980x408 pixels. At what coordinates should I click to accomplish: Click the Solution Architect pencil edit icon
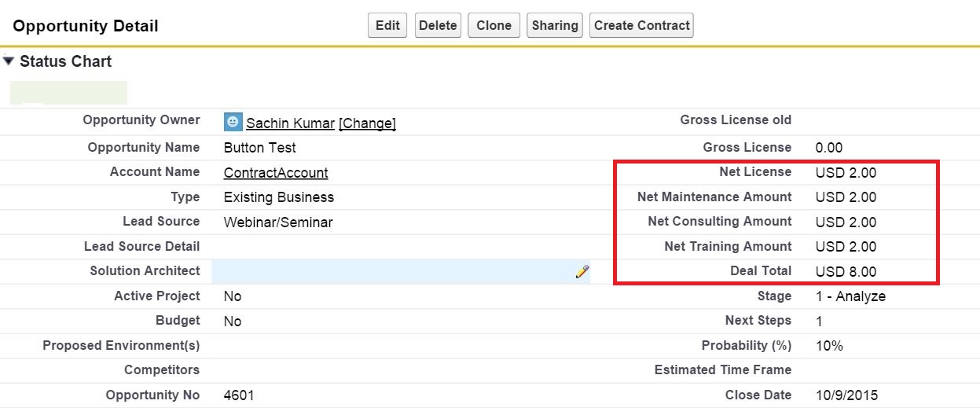(x=582, y=272)
